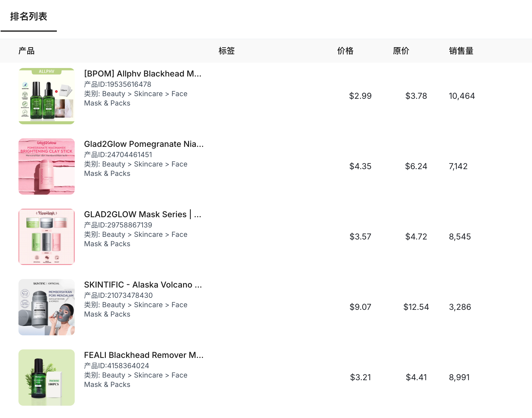Image resolution: width=532 pixels, height=418 pixels.
Task: Select product ID 29758867139 text
Action: point(118,225)
